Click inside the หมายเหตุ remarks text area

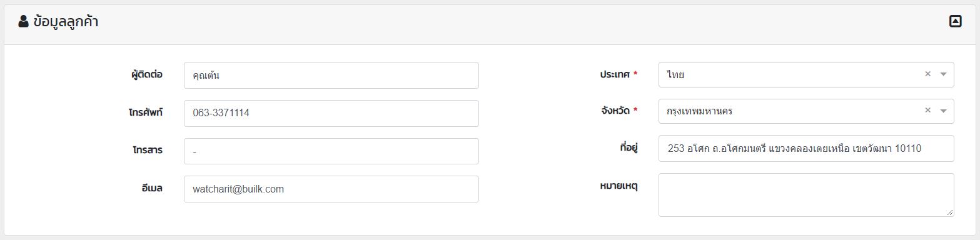[806, 195]
